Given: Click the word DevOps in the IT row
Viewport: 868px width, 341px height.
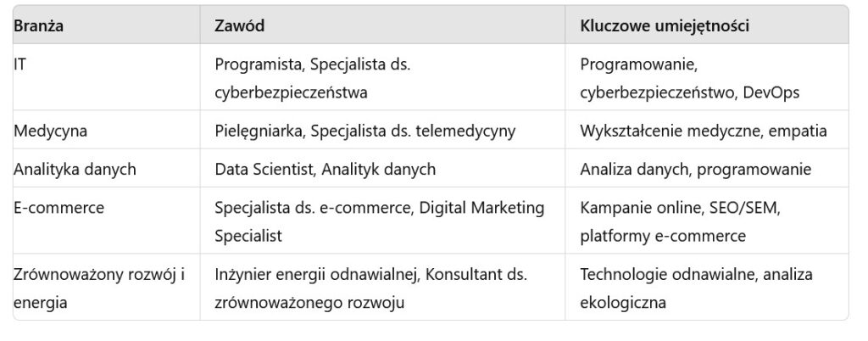Looking at the screenshot, I should point(771,92).
